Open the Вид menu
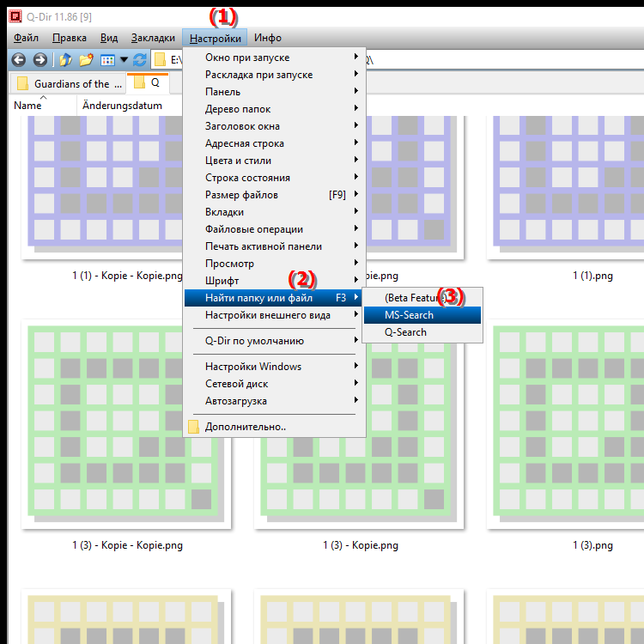 pyautogui.click(x=109, y=38)
